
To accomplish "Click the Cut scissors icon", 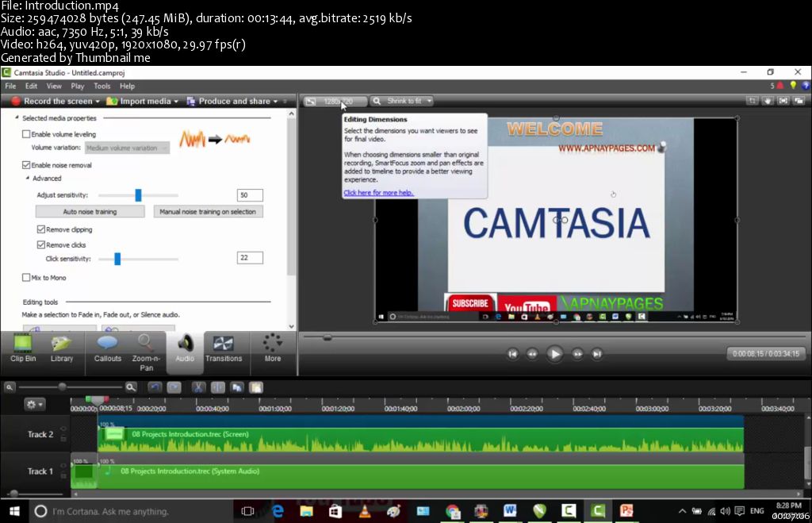I will pos(198,387).
